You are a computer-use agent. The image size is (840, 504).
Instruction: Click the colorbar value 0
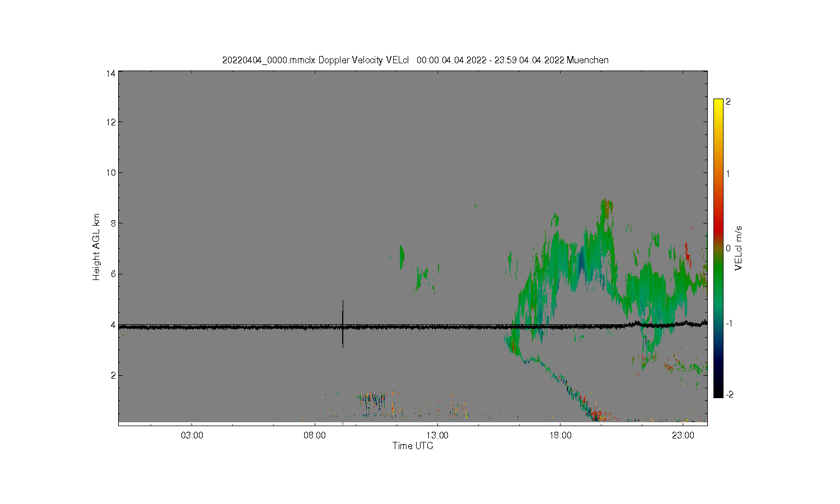[x=728, y=248]
